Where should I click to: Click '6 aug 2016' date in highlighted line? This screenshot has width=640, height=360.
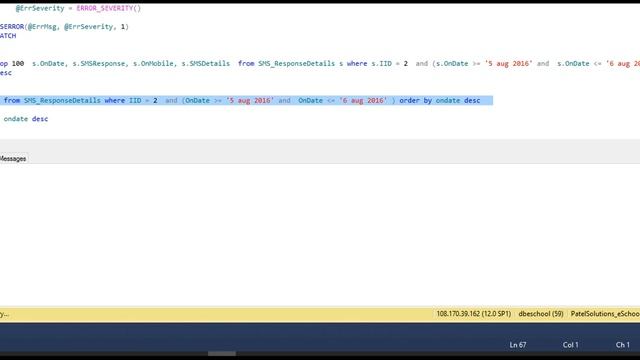(363, 100)
